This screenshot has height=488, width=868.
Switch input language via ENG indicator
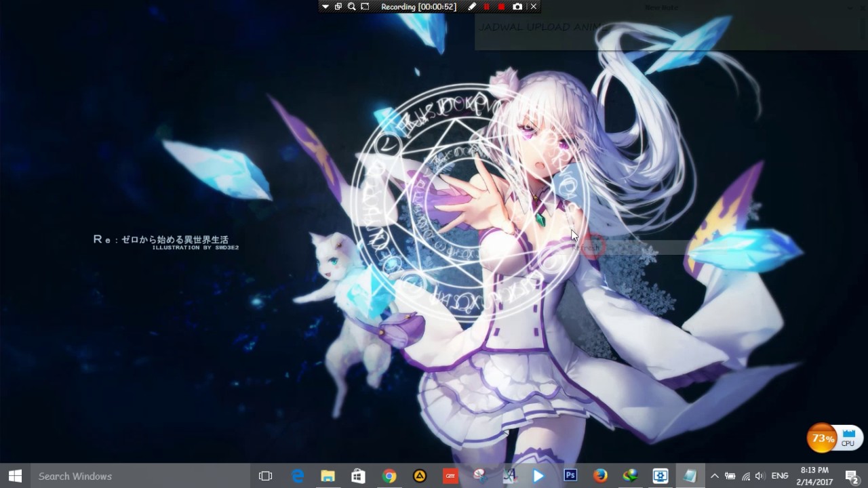780,476
